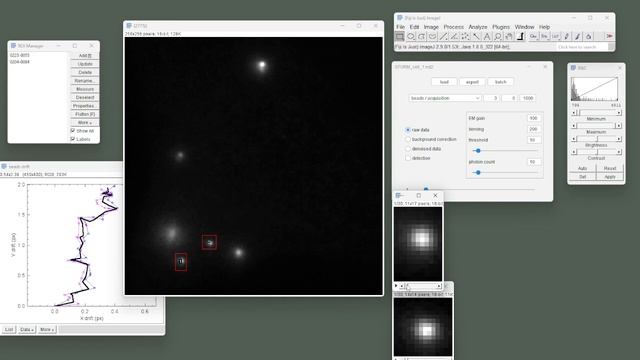
Task: Select the Multi-point tool
Action: 465,37
